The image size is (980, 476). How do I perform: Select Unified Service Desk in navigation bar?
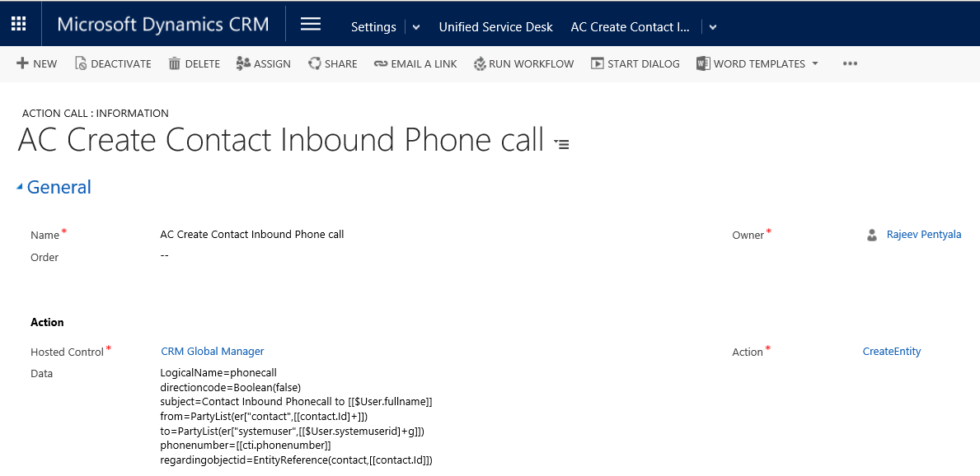tap(495, 27)
